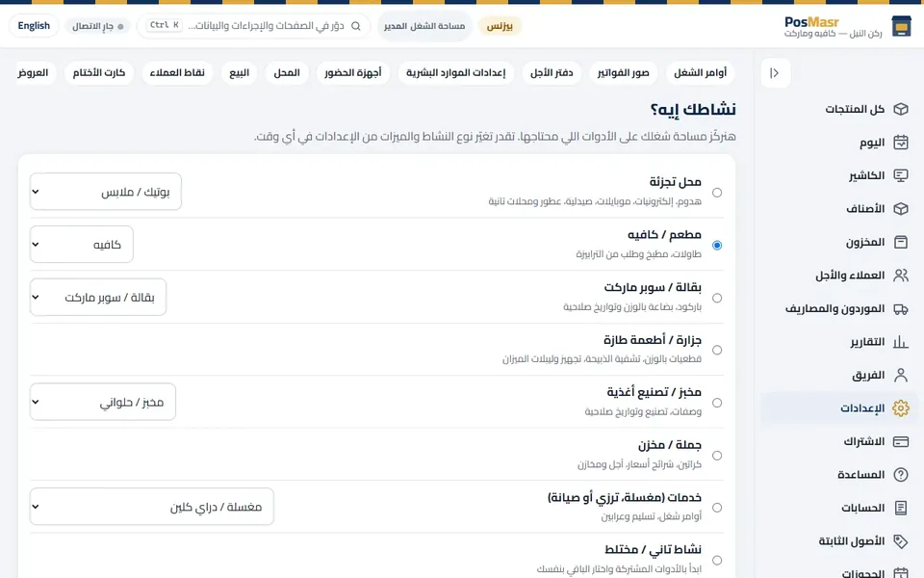Open the البيع settings tab
The image size is (924, 578).
[x=240, y=73]
